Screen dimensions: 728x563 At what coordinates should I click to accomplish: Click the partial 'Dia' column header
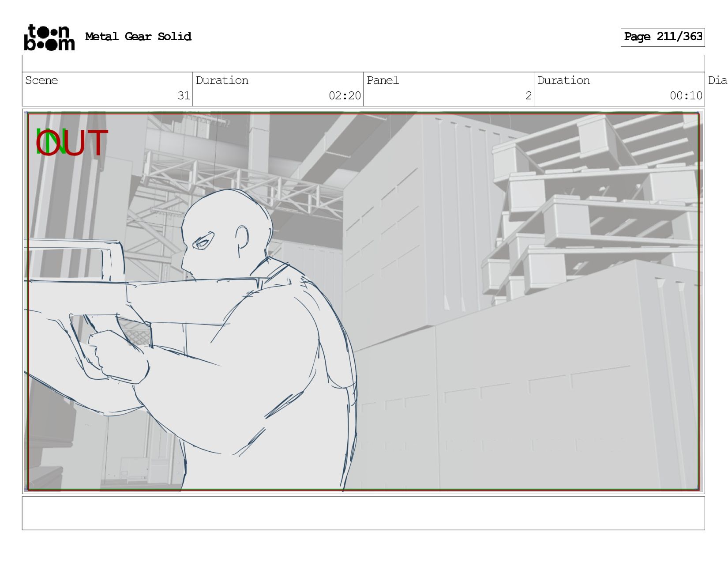717,80
